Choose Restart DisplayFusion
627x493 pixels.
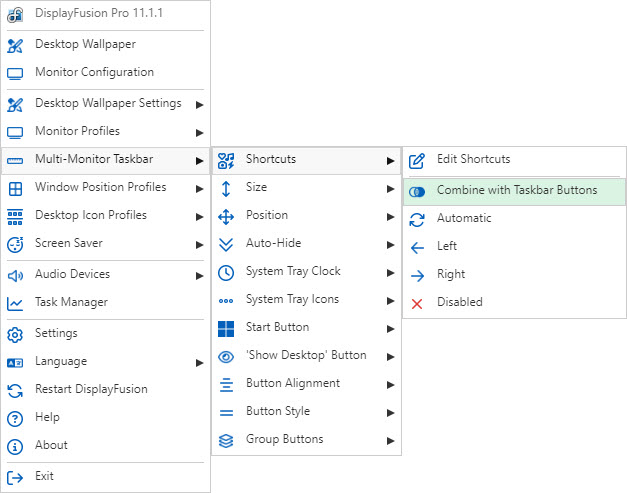pos(106,391)
